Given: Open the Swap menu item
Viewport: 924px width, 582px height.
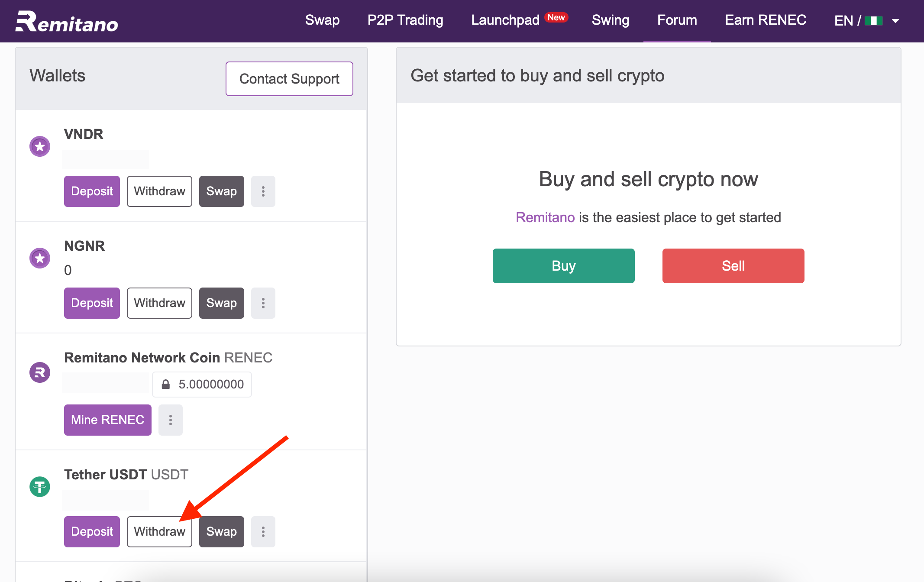Looking at the screenshot, I should point(322,20).
